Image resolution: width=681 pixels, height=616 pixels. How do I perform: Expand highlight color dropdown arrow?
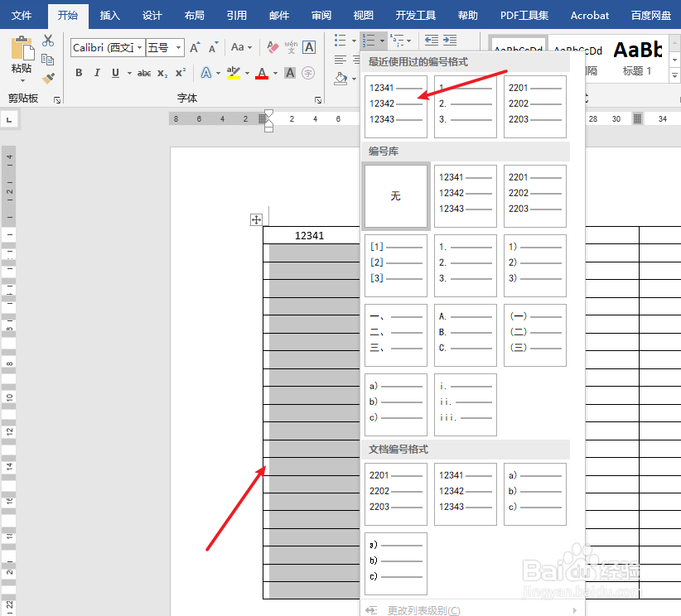(x=247, y=74)
